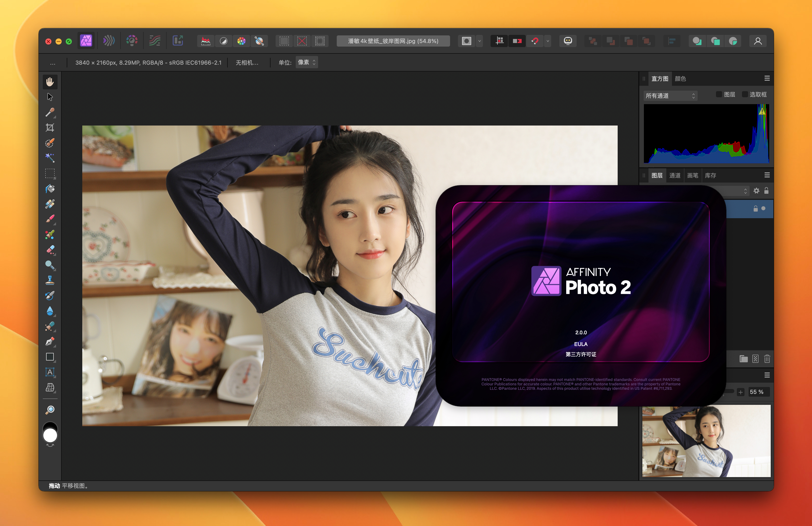Select the Flood Fill bucket tool
812x526 pixels.
[x=50, y=189]
